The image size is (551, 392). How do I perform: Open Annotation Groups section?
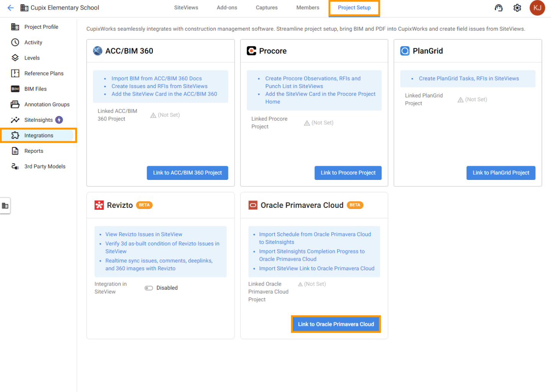(47, 105)
